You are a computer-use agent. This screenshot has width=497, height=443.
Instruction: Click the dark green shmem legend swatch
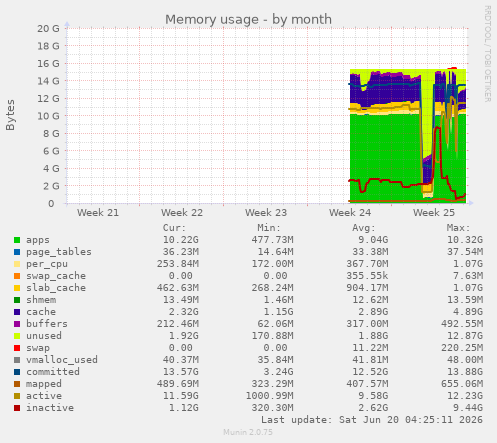17,300
